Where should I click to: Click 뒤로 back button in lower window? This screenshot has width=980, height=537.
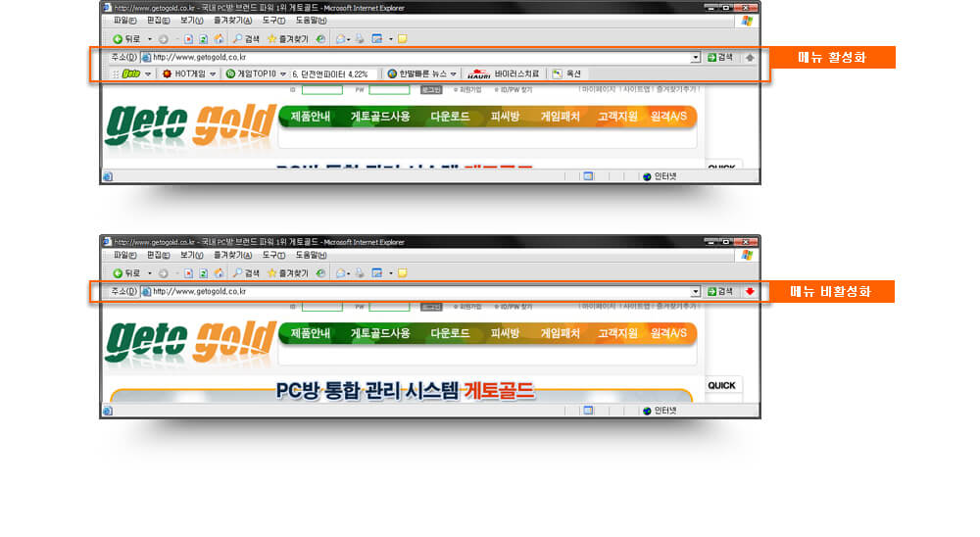click(126, 273)
